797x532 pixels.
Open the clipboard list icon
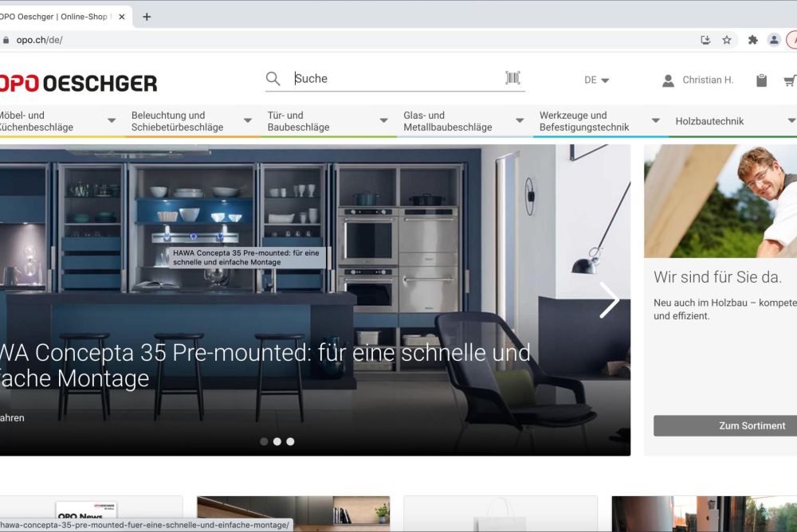(x=761, y=80)
